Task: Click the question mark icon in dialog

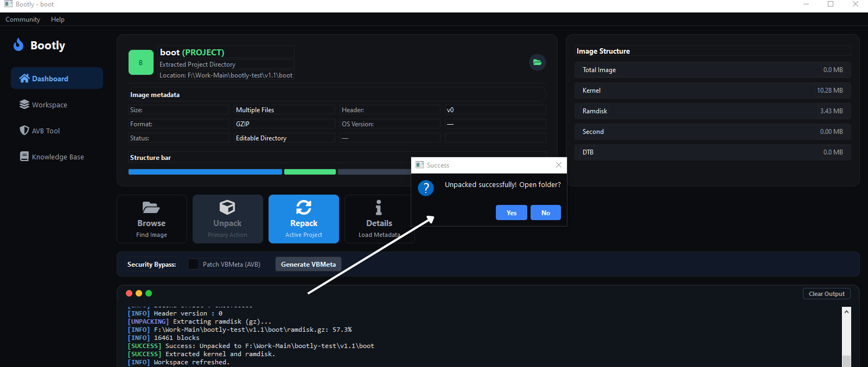Action: click(426, 188)
